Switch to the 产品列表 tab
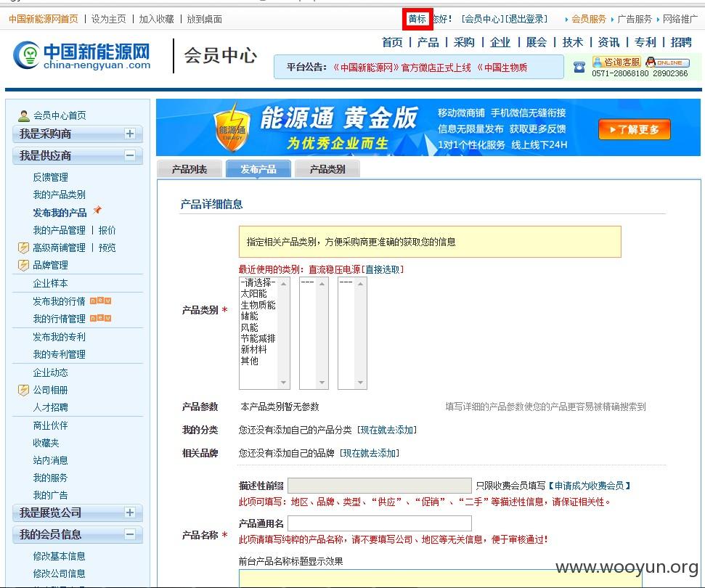This screenshot has height=588, width=705. 190,169
